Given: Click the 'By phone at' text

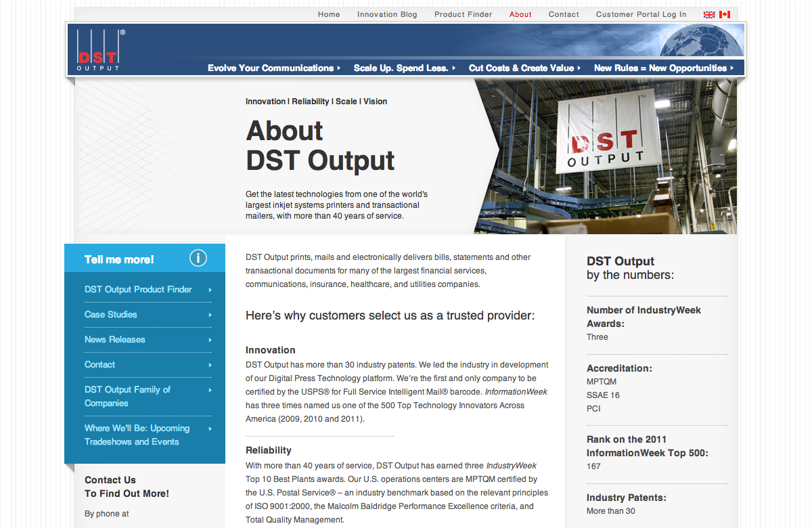Looking at the screenshot, I should (x=106, y=514).
